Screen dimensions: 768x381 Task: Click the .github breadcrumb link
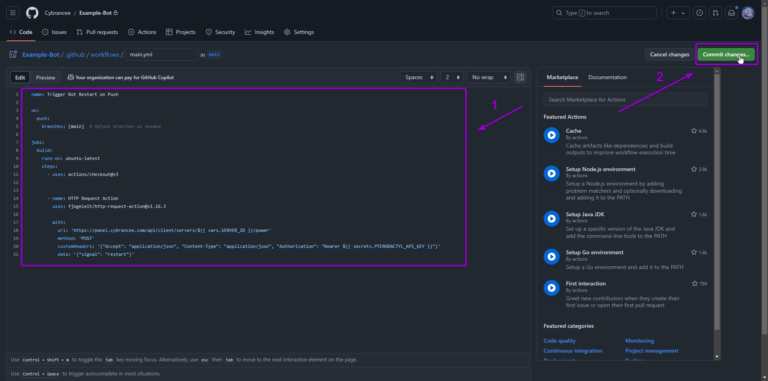pos(74,55)
